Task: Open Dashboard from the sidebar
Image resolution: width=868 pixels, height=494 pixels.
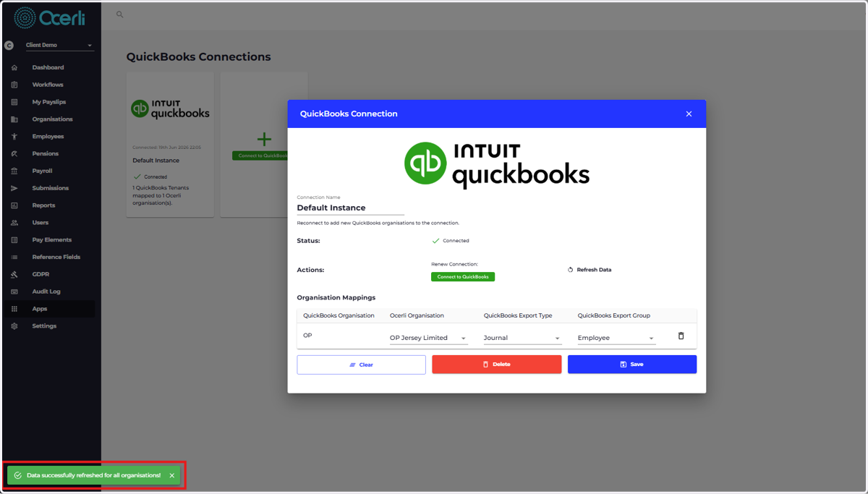Action: click(48, 67)
